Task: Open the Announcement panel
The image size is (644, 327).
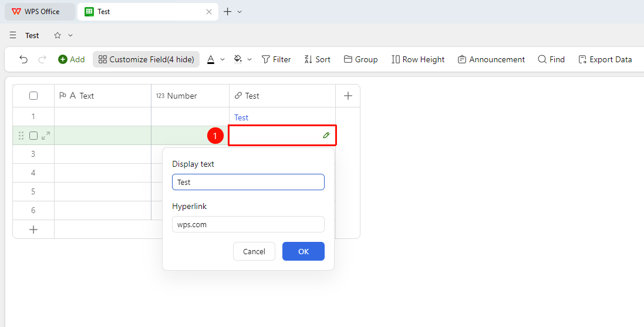Action: pos(491,59)
